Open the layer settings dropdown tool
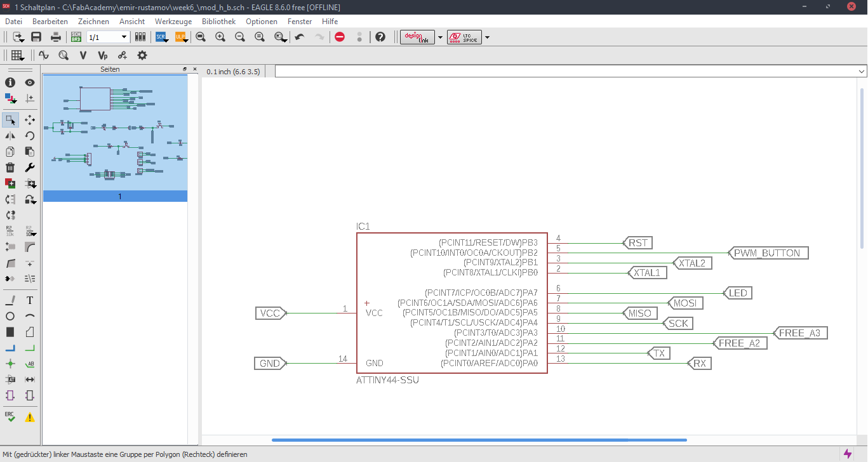This screenshot has width=868, height=462. point(10,98)
